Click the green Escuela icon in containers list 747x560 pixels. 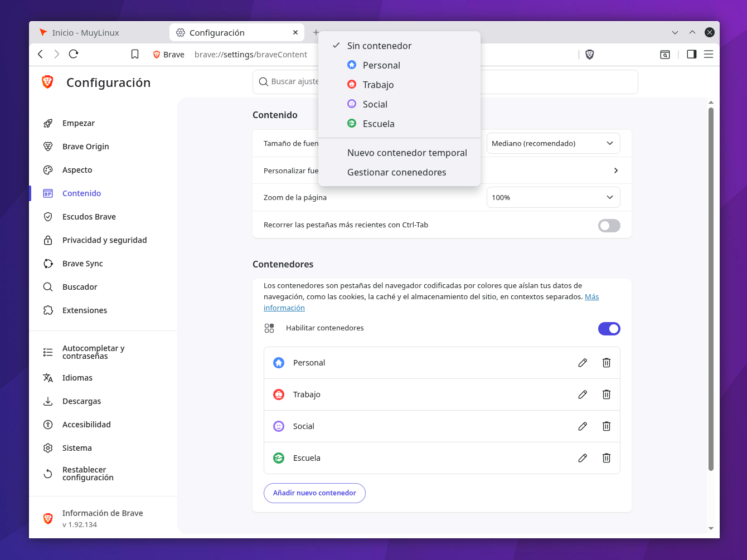(x=279, y=458)
